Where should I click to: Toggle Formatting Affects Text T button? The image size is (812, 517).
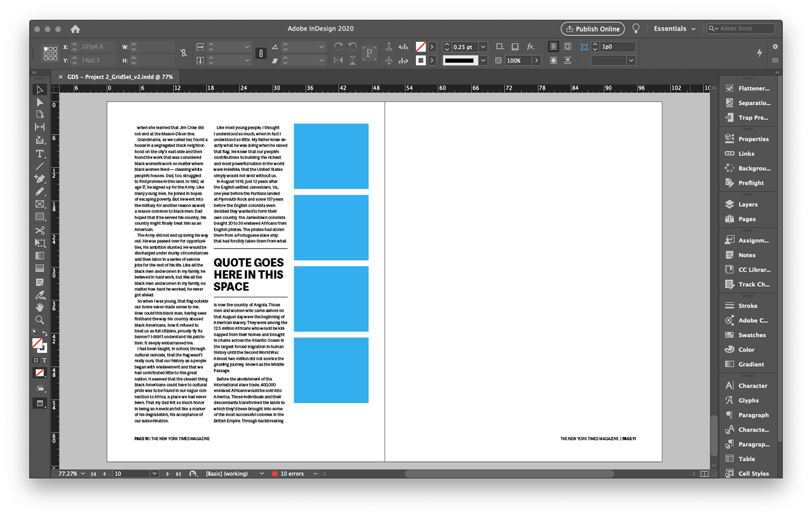44,361
